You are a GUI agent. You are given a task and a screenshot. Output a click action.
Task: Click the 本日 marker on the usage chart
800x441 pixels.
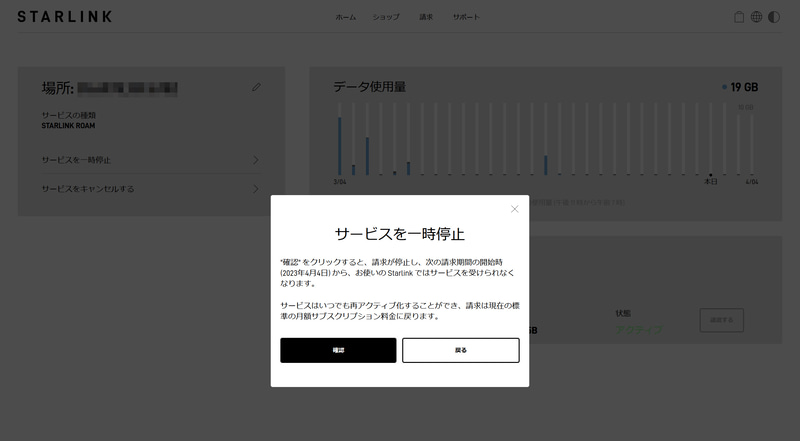[711, 181]
